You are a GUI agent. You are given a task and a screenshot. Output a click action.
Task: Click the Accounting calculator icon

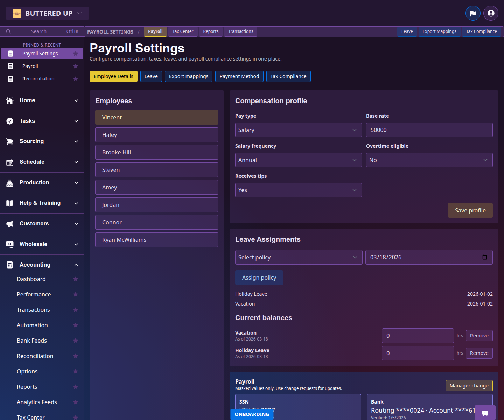pyautogui.click(x=10, y=265)
